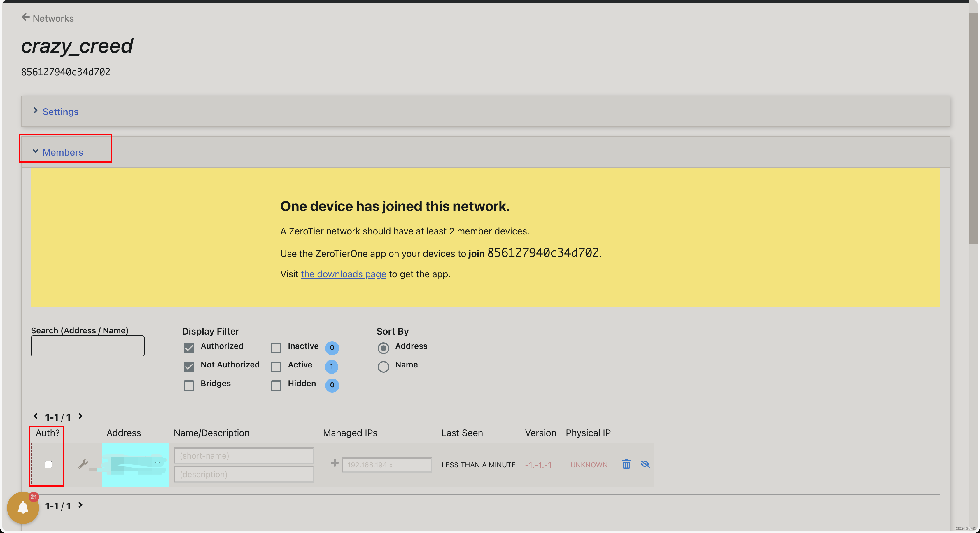The image size is (980, 533).
Task: Click the wrench icon in member row
Action: 83,464
